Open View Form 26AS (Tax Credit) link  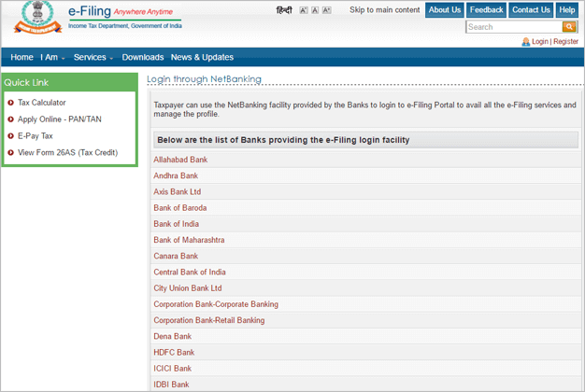tap(68, 152)
